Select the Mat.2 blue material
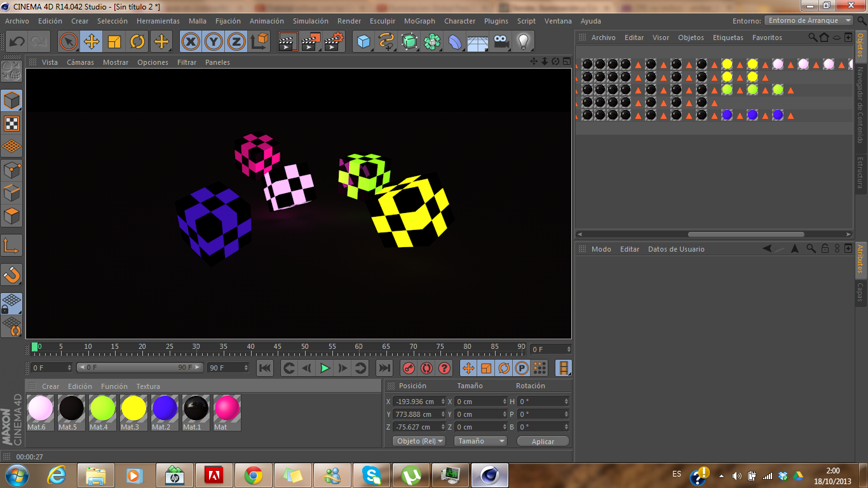This screenshot has height=488, width=868. click(165, 412)
